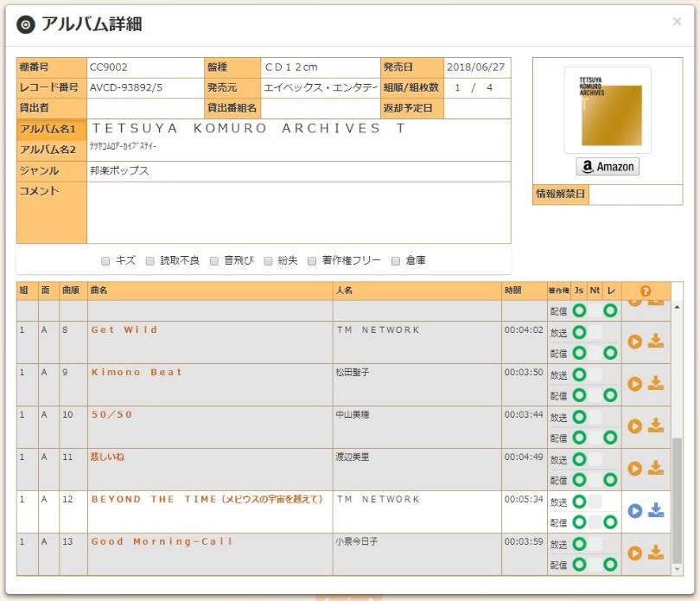
Task: Click the 盤種 field CD 12cm
Action: [320, 67]
